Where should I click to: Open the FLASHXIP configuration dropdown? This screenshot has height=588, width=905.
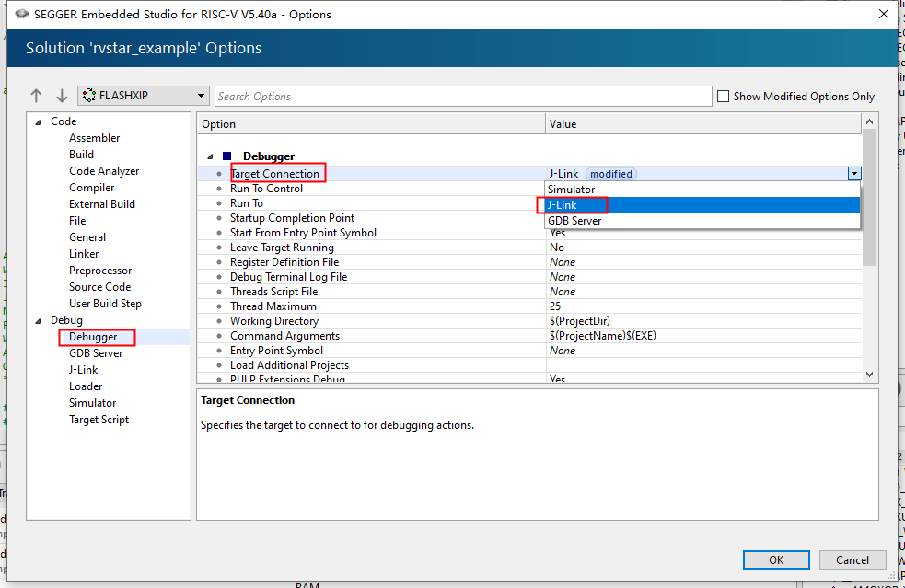143,96
